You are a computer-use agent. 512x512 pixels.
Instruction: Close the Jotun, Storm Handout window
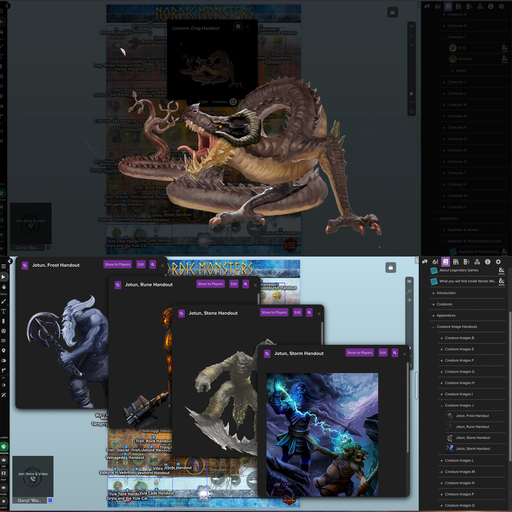[405, 354]
